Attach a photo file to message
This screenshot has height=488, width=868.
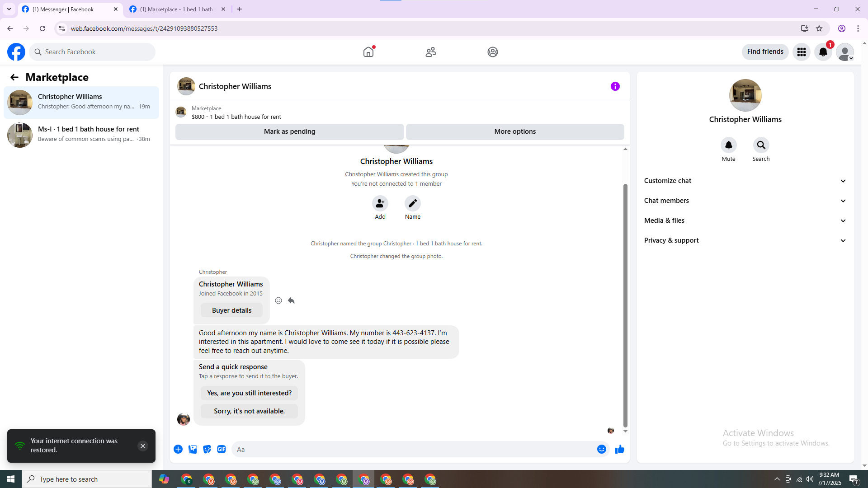tap(193, 449)
